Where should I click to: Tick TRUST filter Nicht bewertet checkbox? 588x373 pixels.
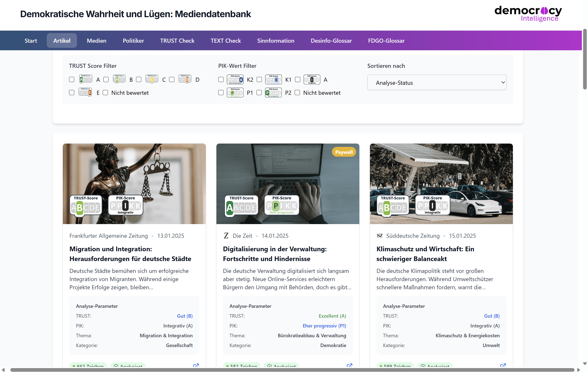(x=105, y=93)
